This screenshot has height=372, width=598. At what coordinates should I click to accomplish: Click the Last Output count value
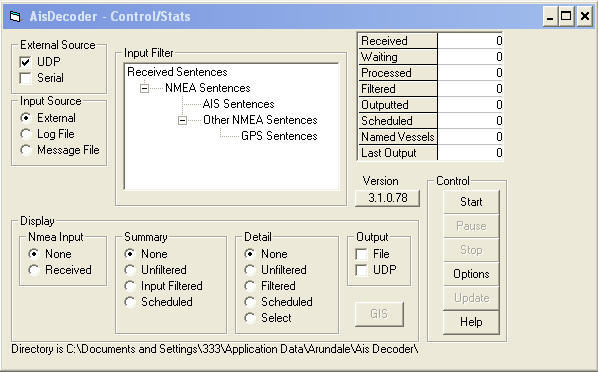click(x=470, y=153)
